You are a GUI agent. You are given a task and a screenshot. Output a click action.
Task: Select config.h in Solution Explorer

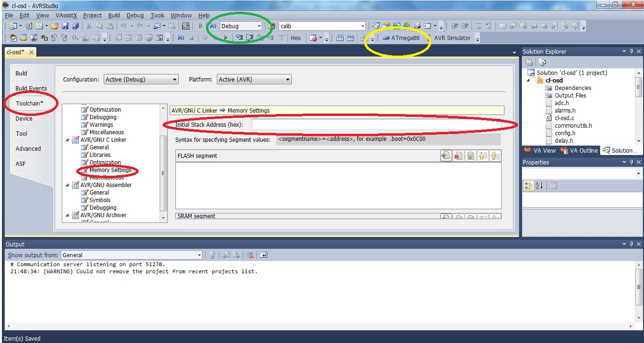tap(565, 133)
